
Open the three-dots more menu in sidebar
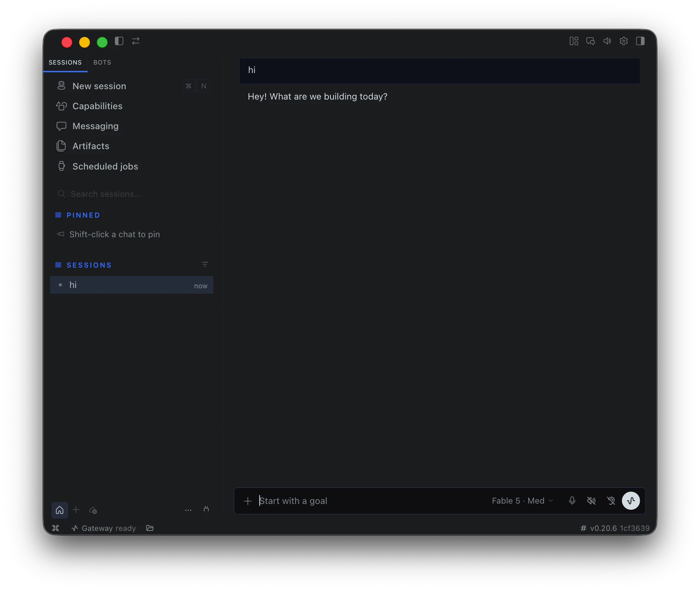click(188, 510)
